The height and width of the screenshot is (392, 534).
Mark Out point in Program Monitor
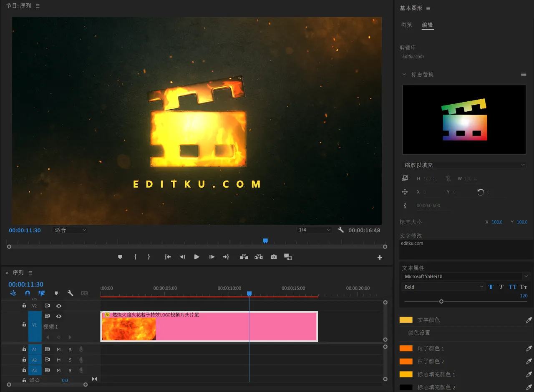149,257
